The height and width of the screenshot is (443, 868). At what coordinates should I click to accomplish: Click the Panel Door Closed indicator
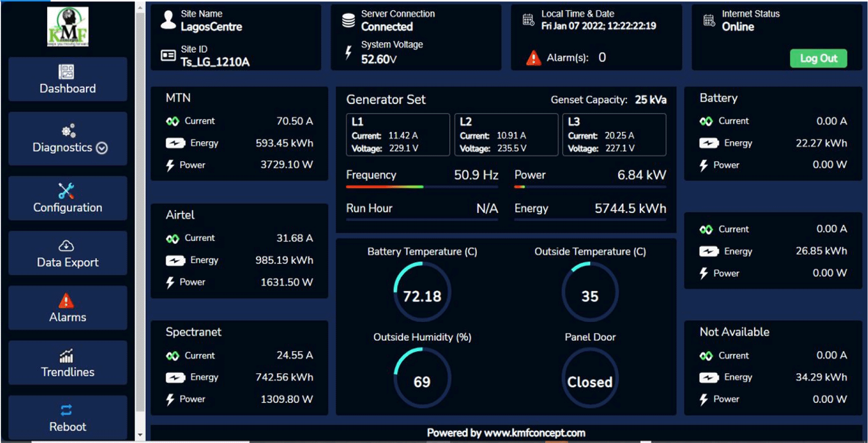(x=590, y=377)
